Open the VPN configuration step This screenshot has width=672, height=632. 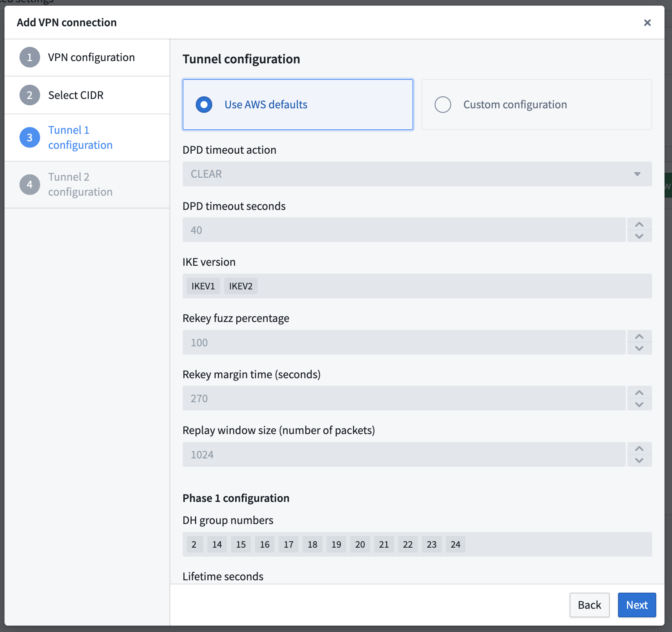[91, 57]
